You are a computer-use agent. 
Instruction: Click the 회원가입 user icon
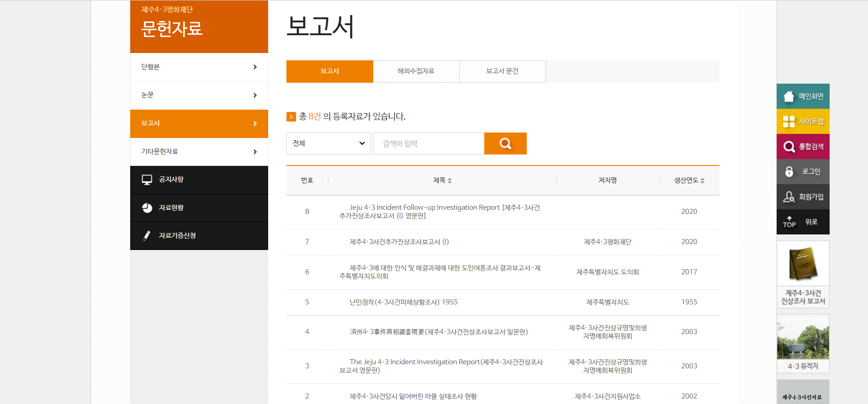click(789, 197)
